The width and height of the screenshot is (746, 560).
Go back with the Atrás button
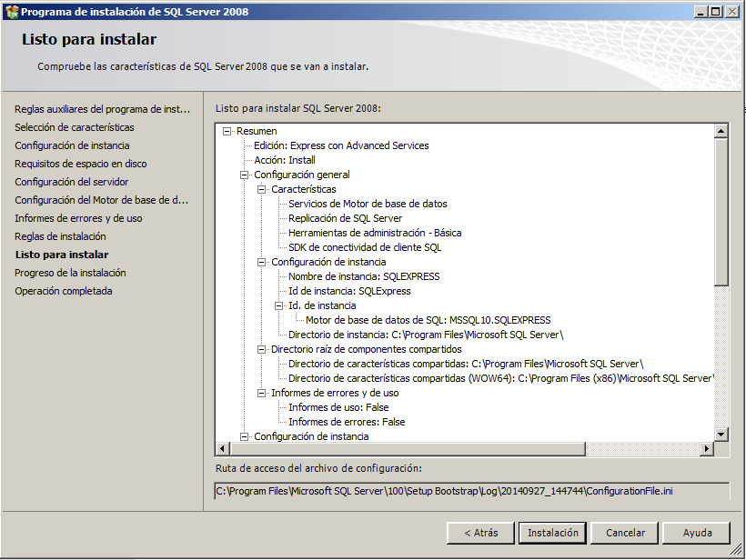click(480, 533)
